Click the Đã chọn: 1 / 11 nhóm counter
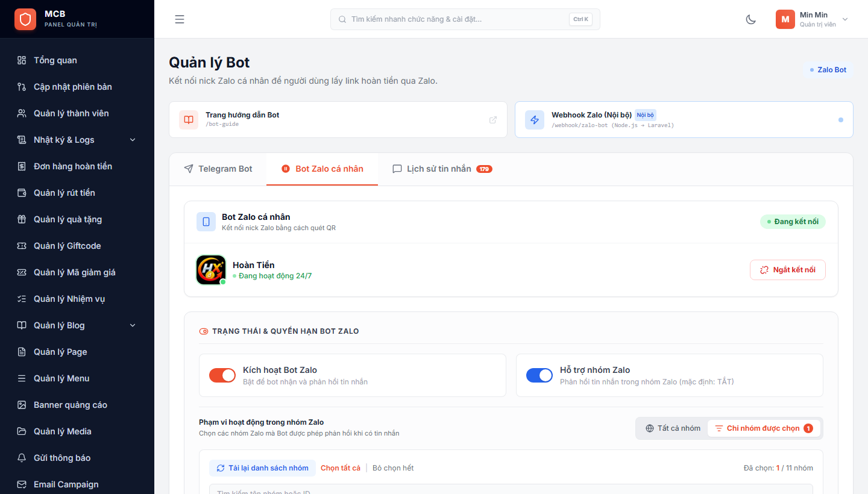Image resolution: width=868 pixels, height=494 pixels. [778, 468]
